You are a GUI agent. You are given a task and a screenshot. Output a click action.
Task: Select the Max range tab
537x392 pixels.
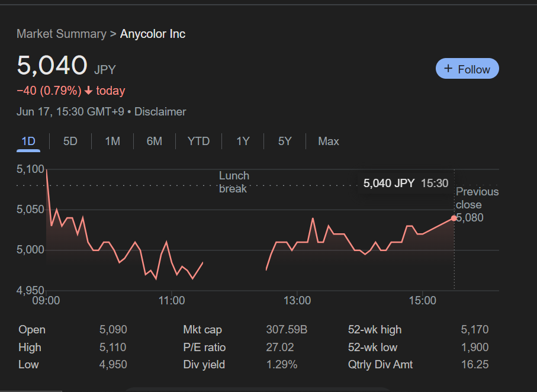(x=329, y=141)
